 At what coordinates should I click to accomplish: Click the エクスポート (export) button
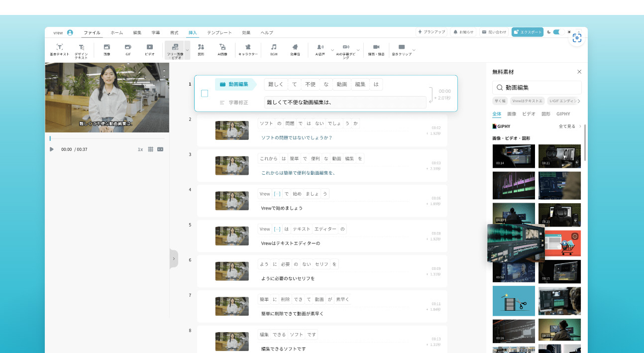tap(529, 31)
